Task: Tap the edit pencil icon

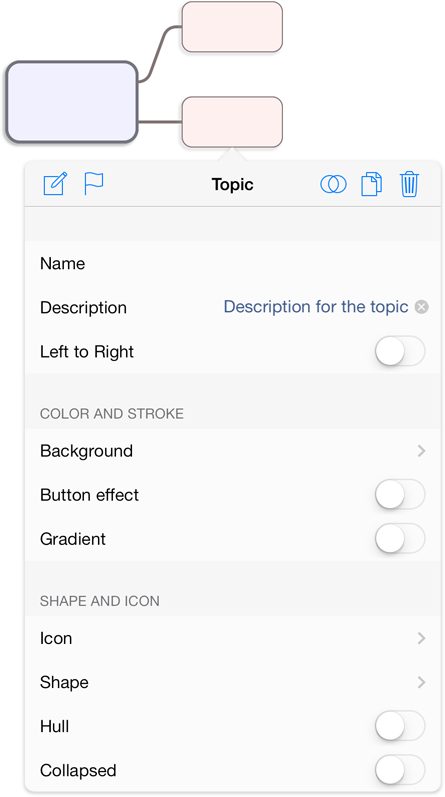Action: 55,183
